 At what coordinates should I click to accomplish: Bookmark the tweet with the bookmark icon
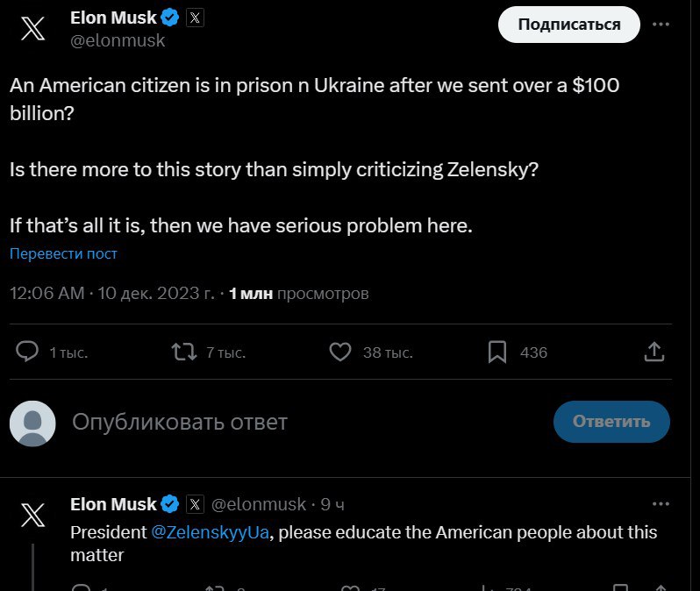(x=497, y=352)
